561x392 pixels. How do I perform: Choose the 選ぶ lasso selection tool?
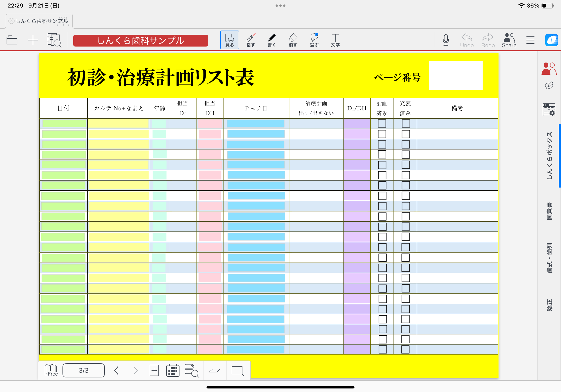[314, 40]
